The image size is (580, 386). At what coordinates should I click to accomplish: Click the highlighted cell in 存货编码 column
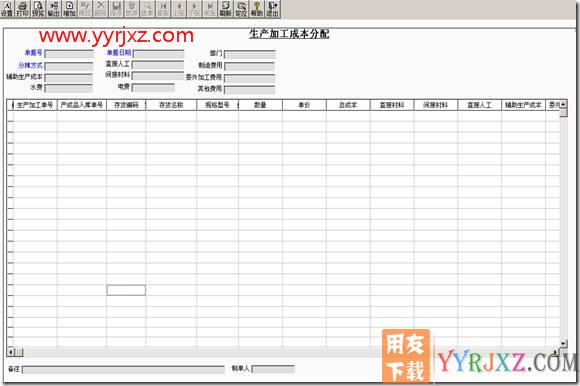pyautogui.click(x=126, y=290)
